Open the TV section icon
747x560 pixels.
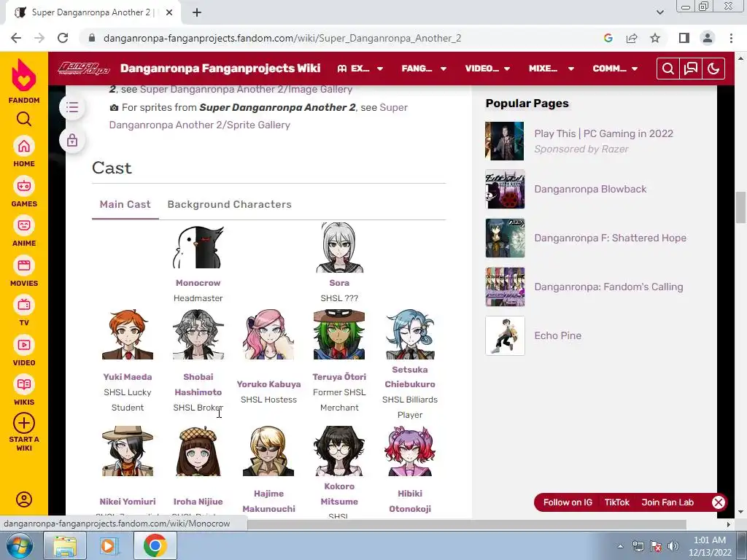pyautogui.click(x=24, y=305)
